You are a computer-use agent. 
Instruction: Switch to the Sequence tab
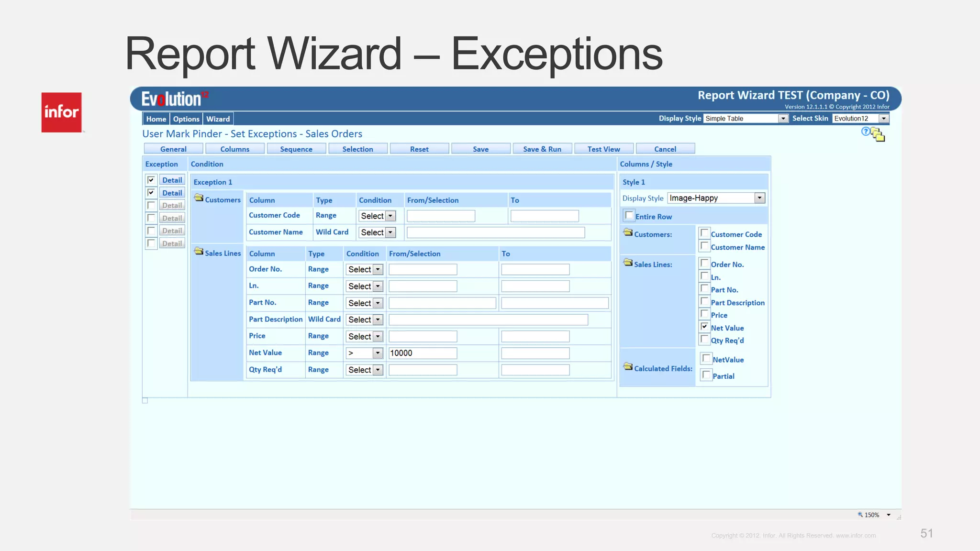coord(296,149)
